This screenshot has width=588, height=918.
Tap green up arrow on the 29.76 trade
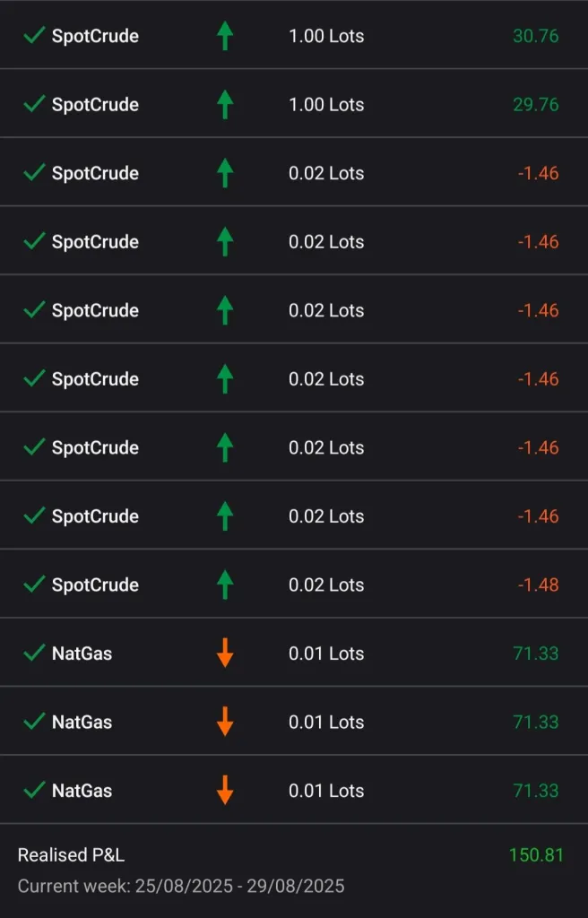coord(225,104)
